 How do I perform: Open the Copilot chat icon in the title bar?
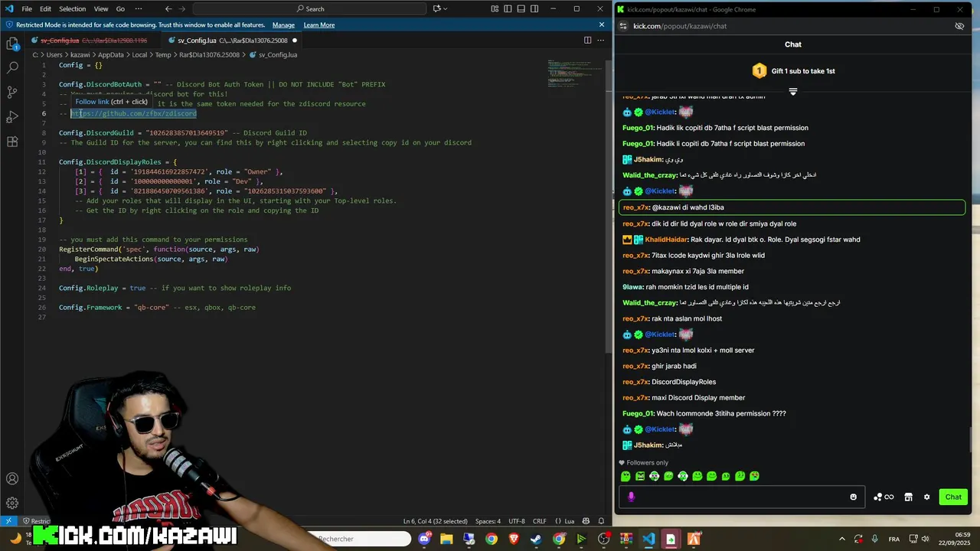coord(437,8)
